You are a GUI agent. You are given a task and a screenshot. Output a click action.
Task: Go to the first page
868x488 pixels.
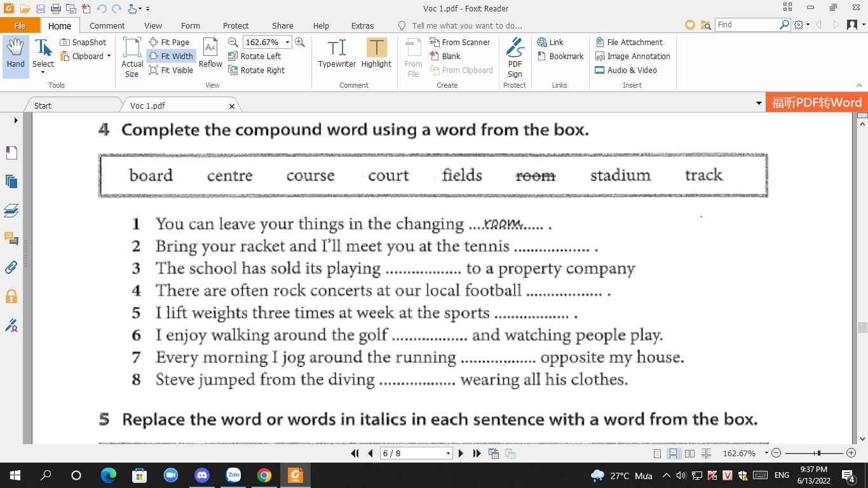355,453
